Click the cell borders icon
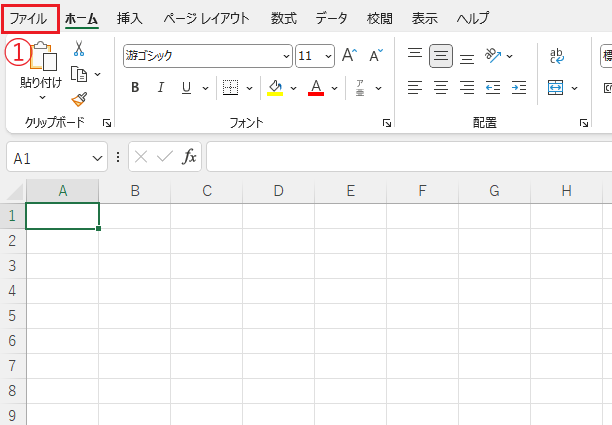Screen dimensions: 612x425 230,87
